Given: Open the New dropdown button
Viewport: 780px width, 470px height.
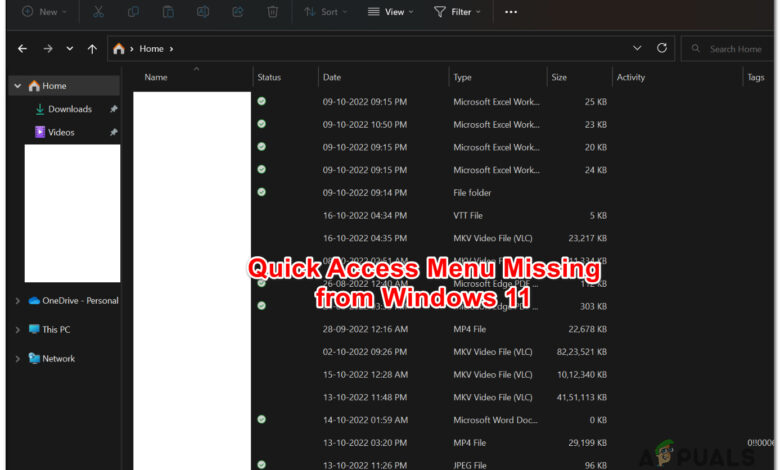Looking at the screenshot, I should pos(44,12).
